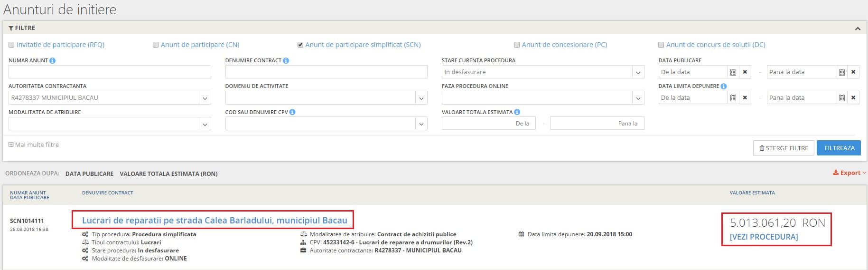Image resolution: width=868 pixels, height=270 pixels.
Task: Uncheck Anunt de participare simplificat (SCN)
Action: (x=300, y=45)
